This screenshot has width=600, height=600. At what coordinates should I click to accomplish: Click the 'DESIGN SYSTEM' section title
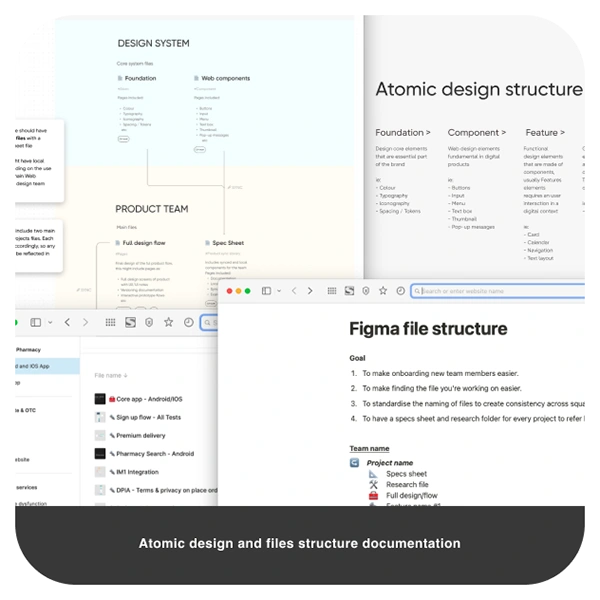pyautogui.click(x=153, y=43)
